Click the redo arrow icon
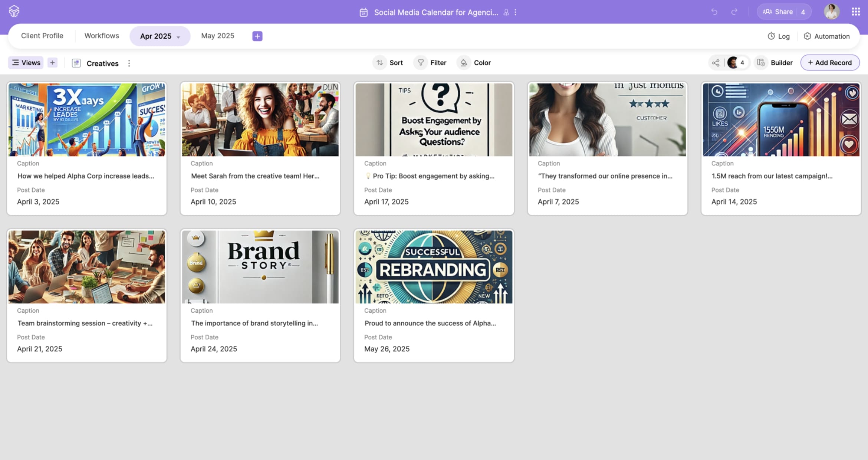 coord(734,12)
